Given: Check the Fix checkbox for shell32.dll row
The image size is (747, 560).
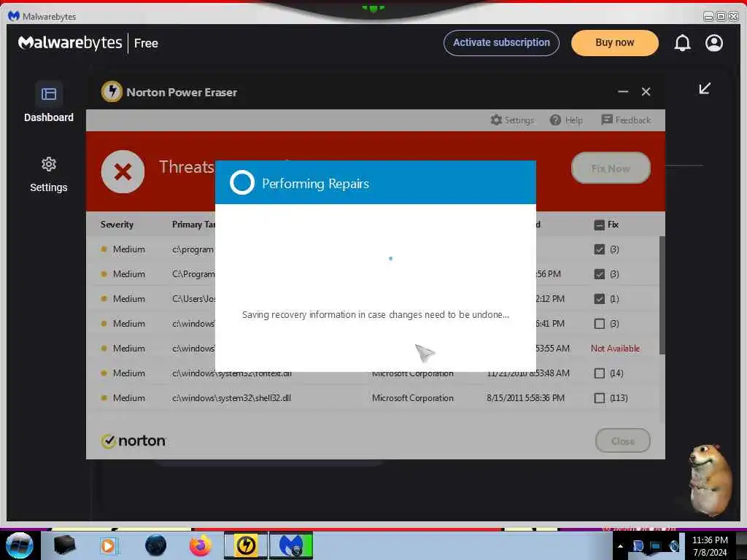Looking at the screenshot, I should coord(600,398).
